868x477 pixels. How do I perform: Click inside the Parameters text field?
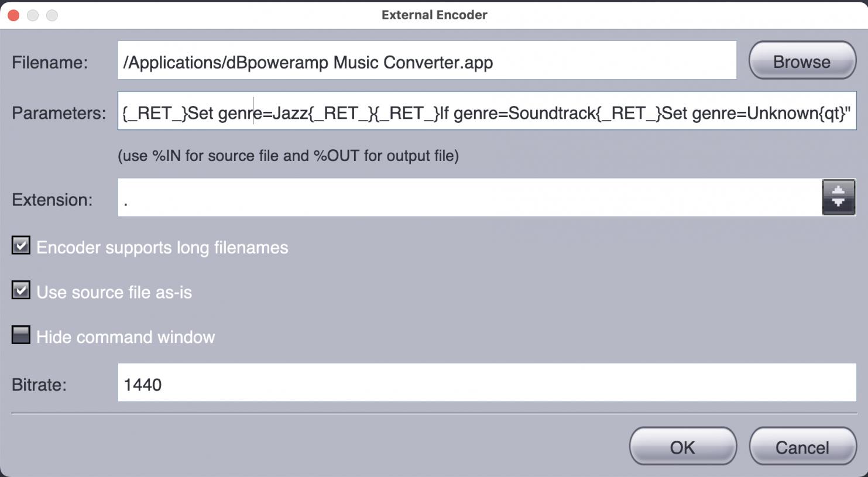click(486, 111)
